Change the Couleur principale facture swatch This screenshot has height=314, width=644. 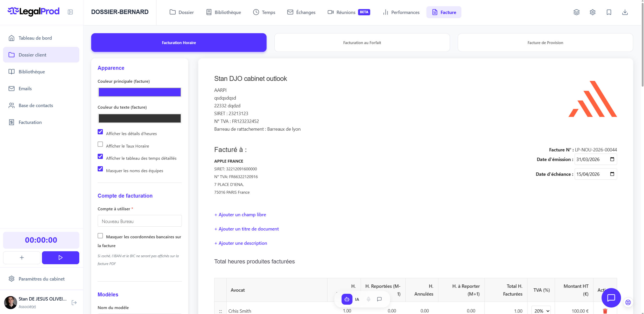click(139, 92)
